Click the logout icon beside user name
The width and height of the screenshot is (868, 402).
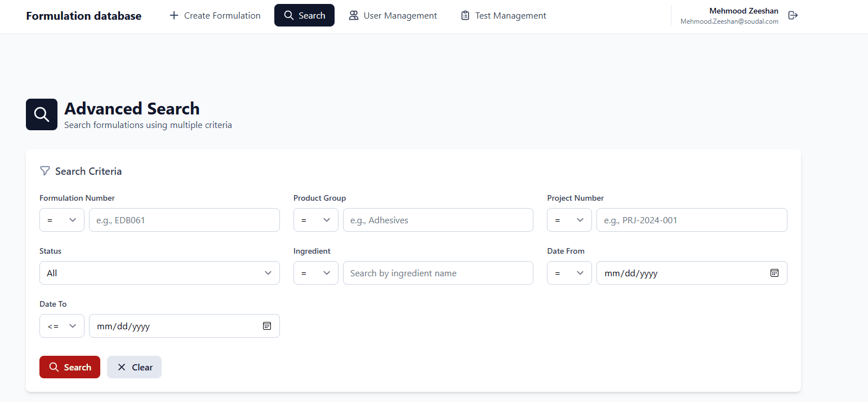793,15
